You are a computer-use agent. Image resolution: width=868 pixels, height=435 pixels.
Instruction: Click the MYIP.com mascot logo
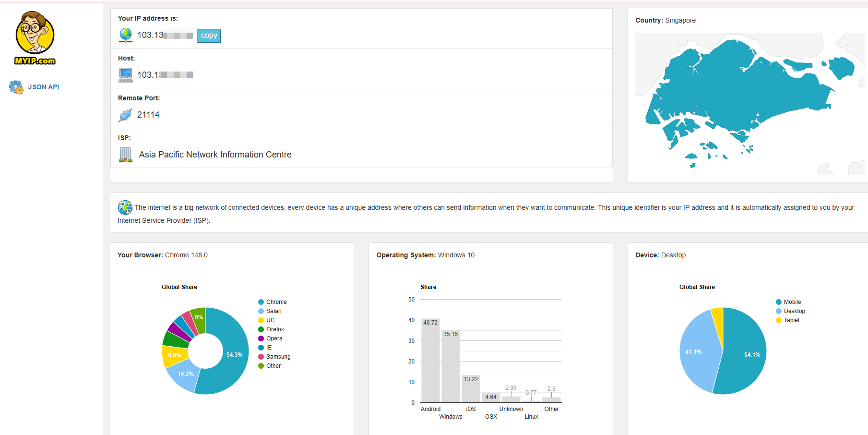click(x=35, y=38)
